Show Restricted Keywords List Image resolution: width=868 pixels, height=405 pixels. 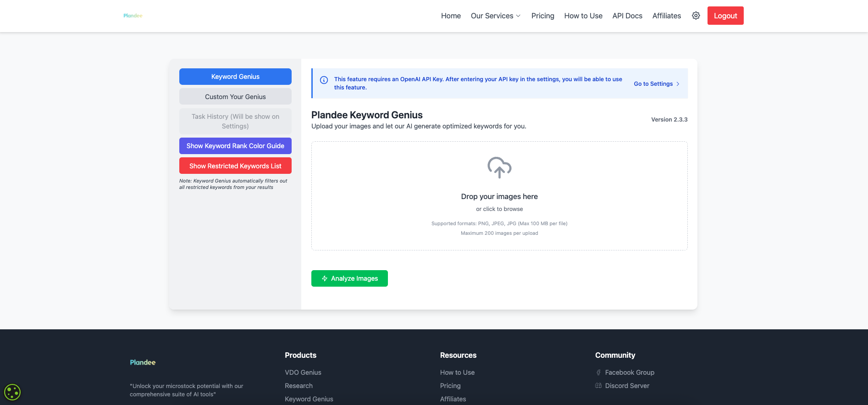pyautogui.click(x=235, y=166)
